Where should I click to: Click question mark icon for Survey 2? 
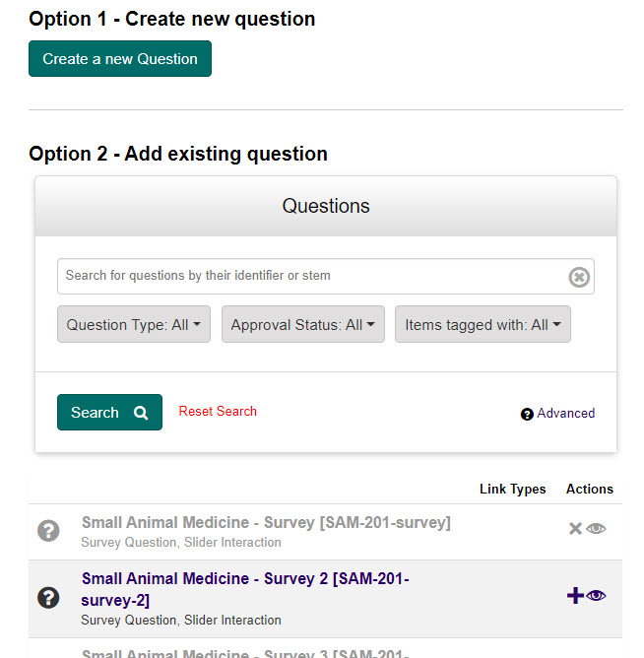48,597
